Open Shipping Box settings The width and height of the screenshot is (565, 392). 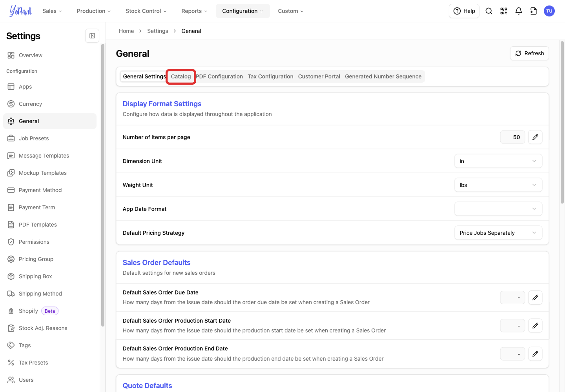point(50,276)
